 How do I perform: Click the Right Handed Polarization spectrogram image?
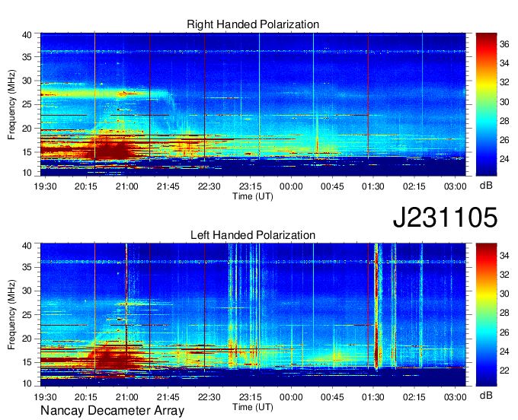(x=253, y=104)
